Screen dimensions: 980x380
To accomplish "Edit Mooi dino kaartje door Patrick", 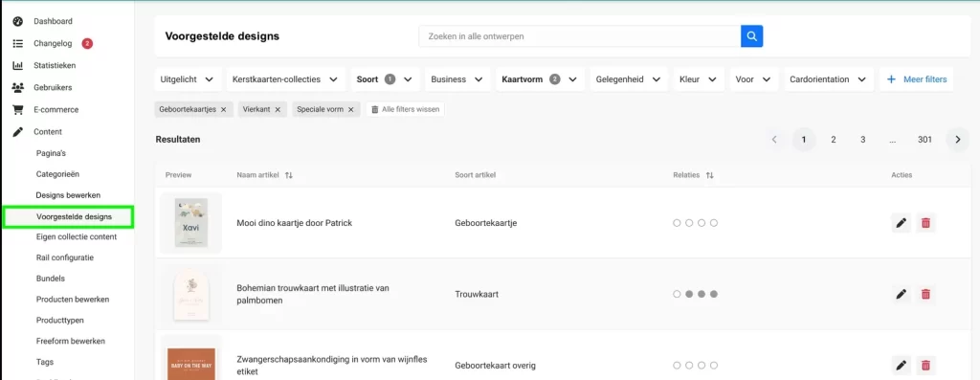I will [901, 222].
